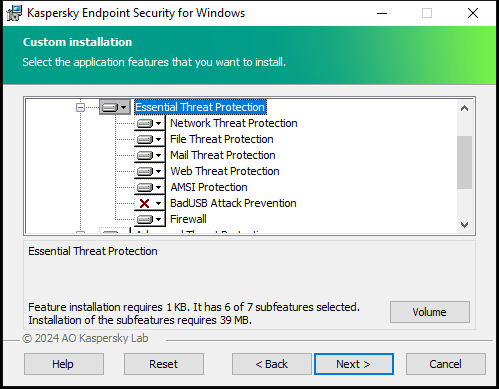This screenshot has width=499, height=389.
Task: Select Mail Threat Protection in the tree
Action: coord(223,155)
